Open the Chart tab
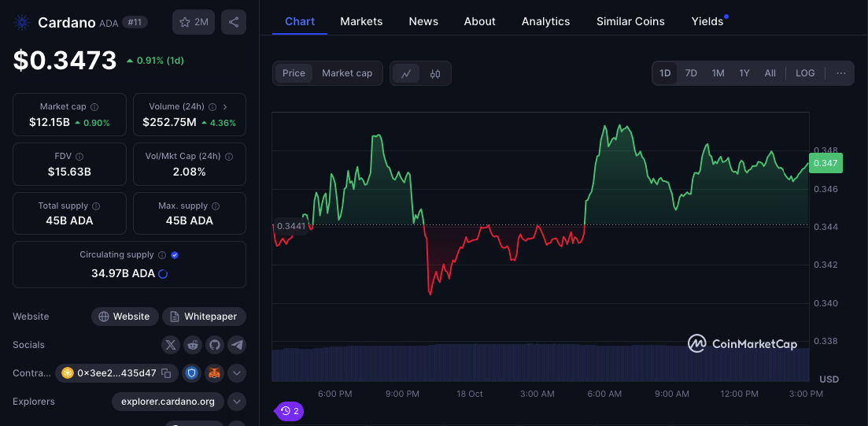Screen dimensions: 868x426 click(300, 21)
